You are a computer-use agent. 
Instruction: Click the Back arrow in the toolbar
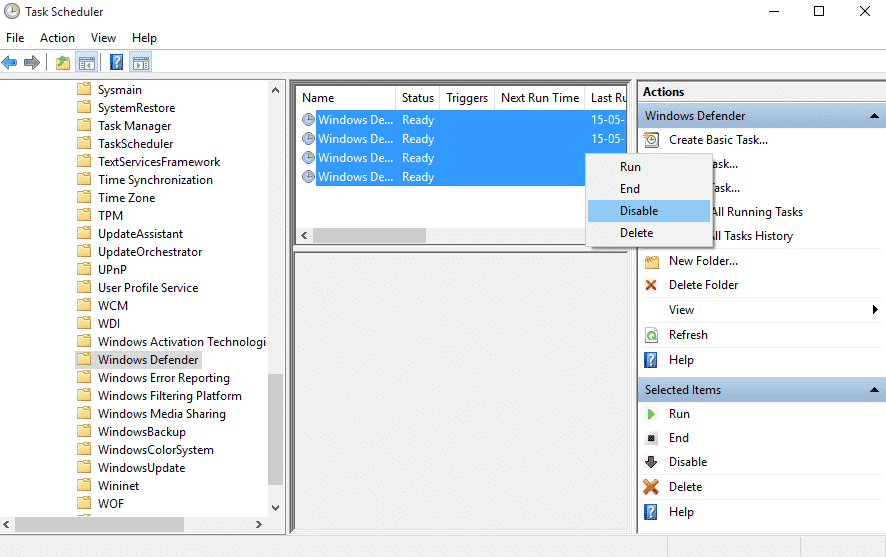10,62
